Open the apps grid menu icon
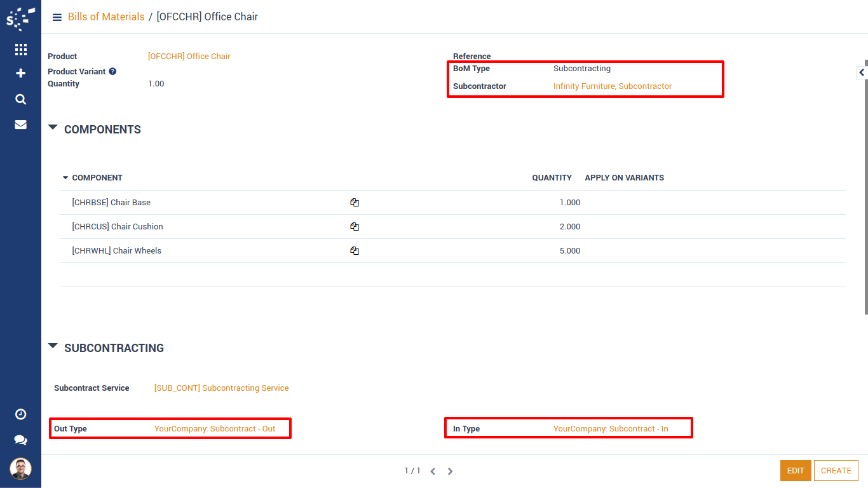This screenshot has width=868, height=488. tap(20, 50)
